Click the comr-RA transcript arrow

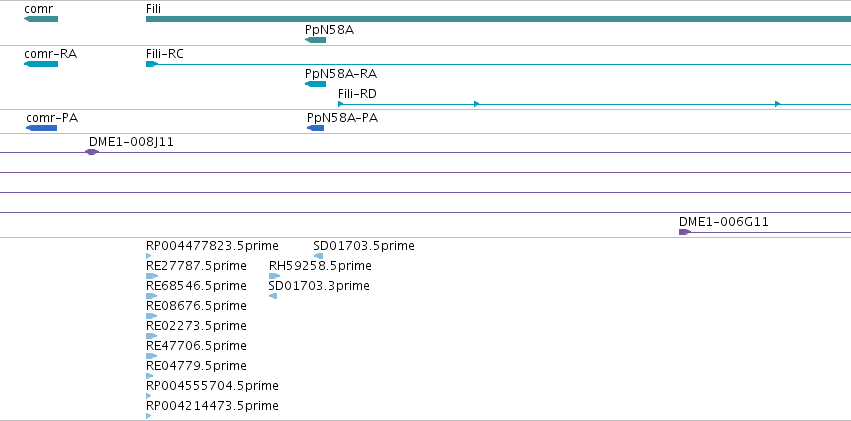click(41, 64)
